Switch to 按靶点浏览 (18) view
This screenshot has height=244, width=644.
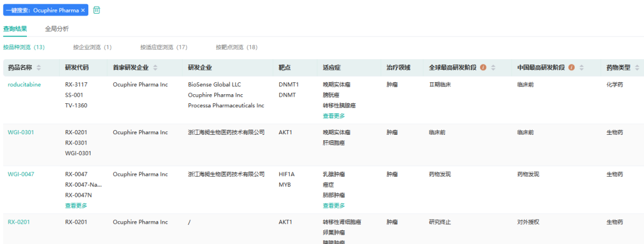click(237, 47)
